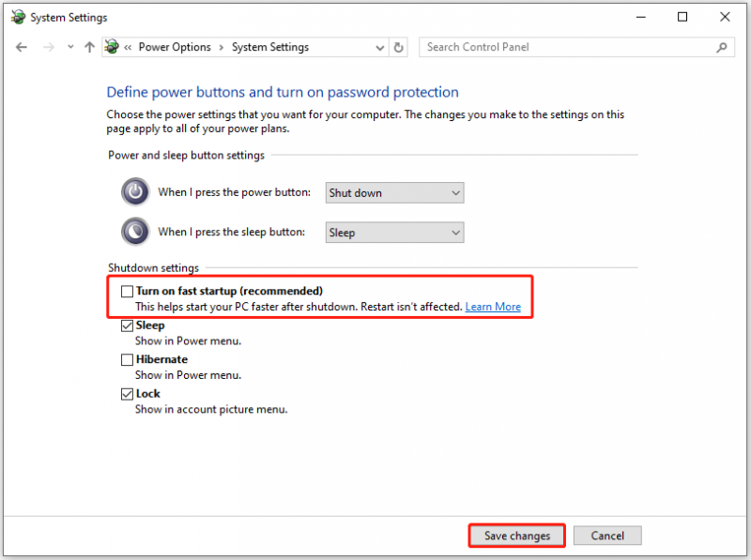Uncheck the Lock checkbox

(127, 394)
